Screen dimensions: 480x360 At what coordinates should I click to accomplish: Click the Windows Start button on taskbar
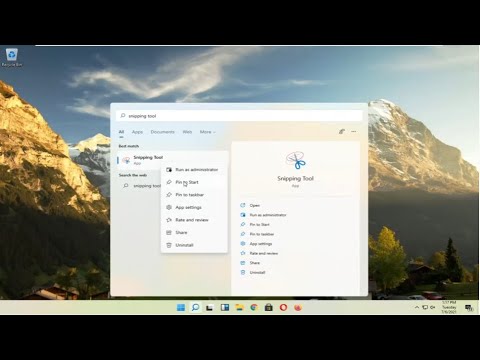click(181, 307)
